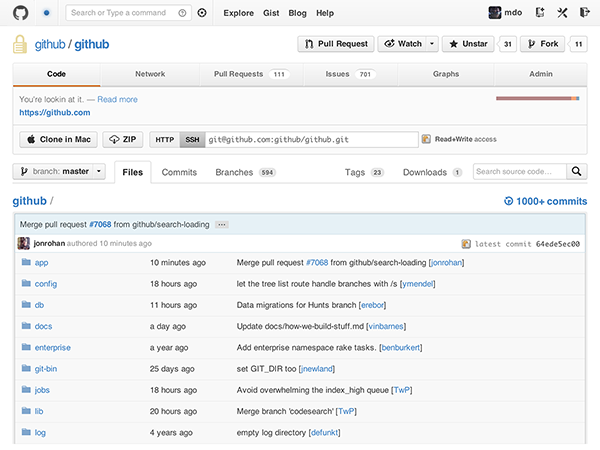Click the mdo user avatar
Screen dimensions: 600x450
(x=494, y=13)
